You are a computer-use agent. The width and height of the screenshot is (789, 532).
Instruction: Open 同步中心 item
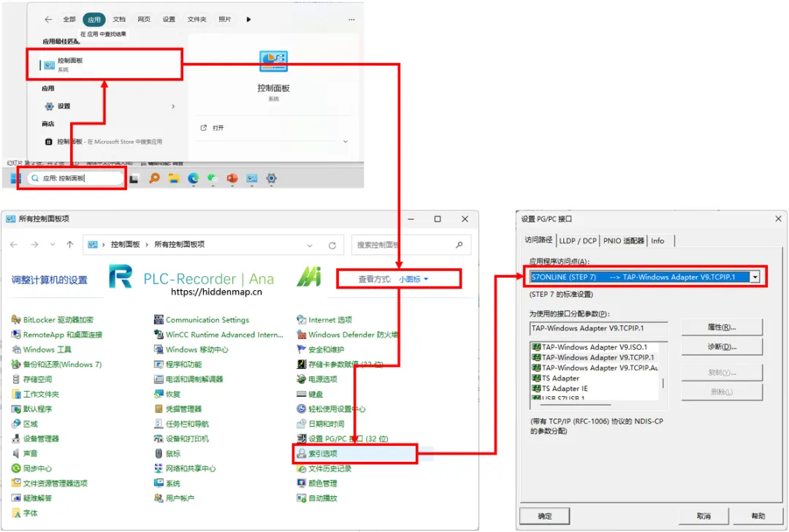click(31, 468)
